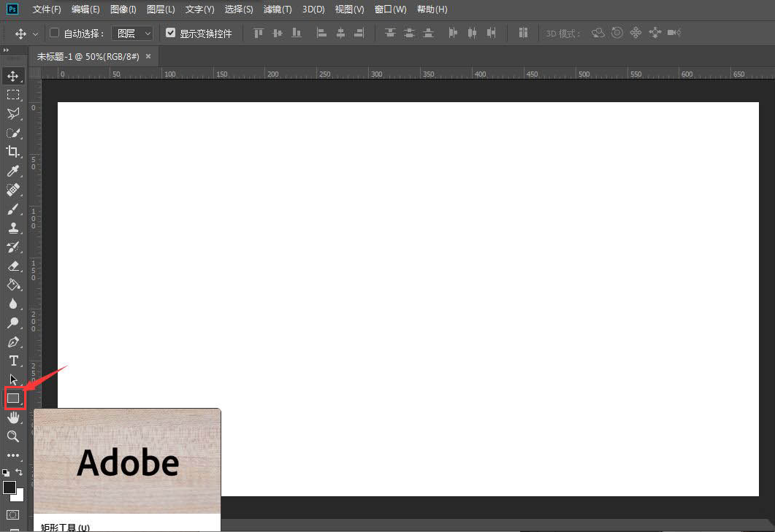775x532 pixels.
Task: Open the 文件(F) menu
Action: (47, 9)
